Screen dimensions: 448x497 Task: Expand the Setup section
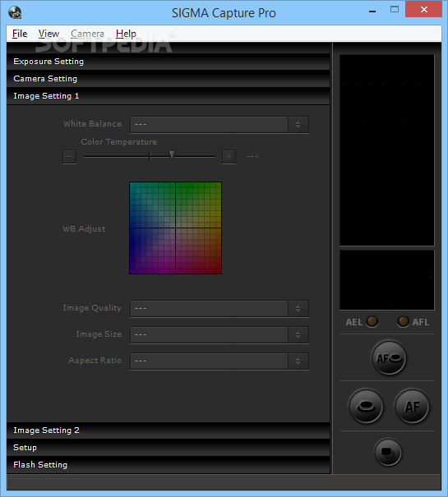coord(169,447)
